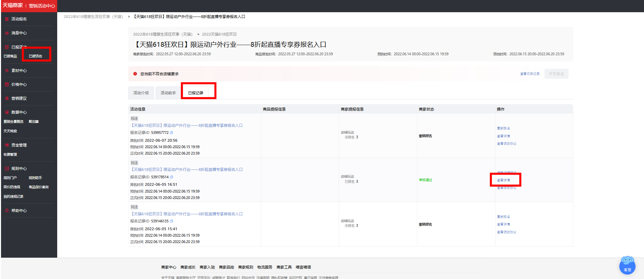
Task: Select 营销全景概览 in the sidebar
Action: pos(14,122)
